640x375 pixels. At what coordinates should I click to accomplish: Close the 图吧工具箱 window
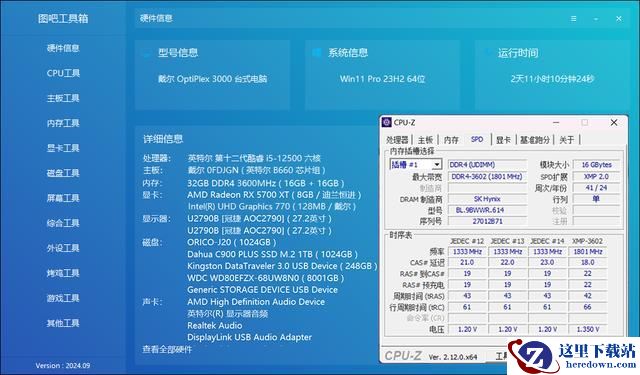[619, 19]
